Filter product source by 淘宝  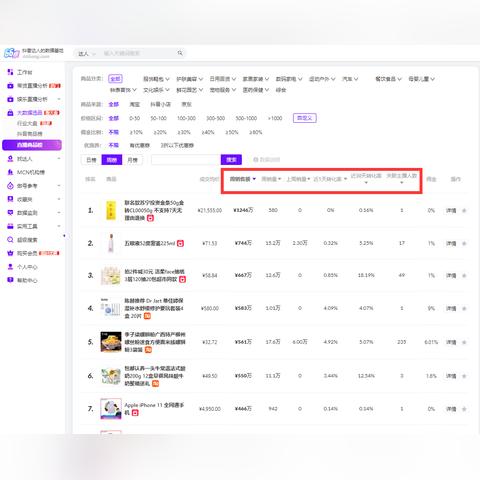[135, 104]
